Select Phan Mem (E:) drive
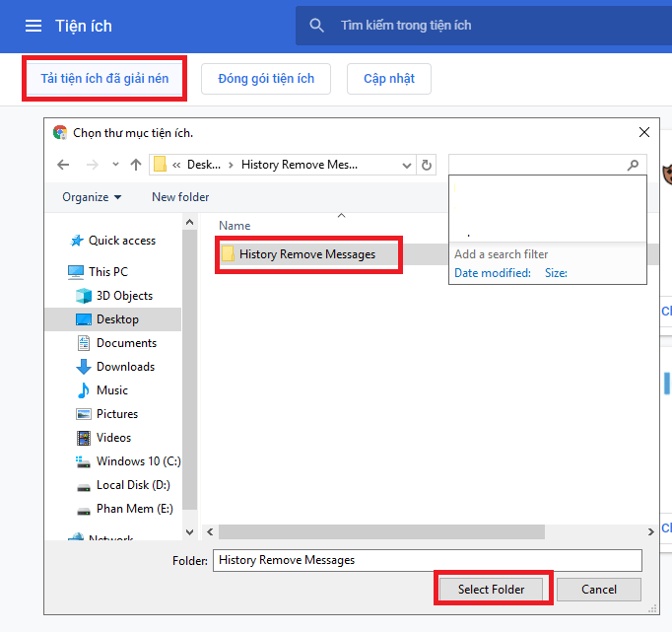Screen dimensions: 672x632 coord(135,509)
